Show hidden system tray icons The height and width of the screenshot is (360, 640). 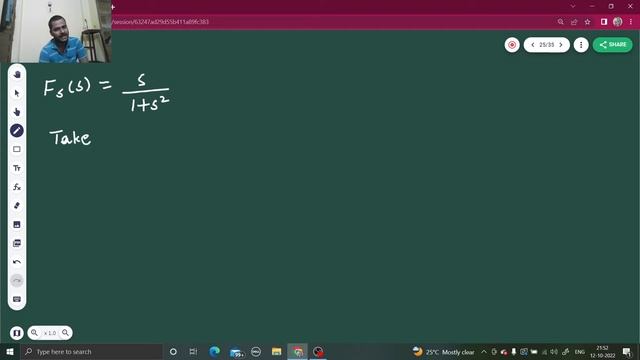484,352
